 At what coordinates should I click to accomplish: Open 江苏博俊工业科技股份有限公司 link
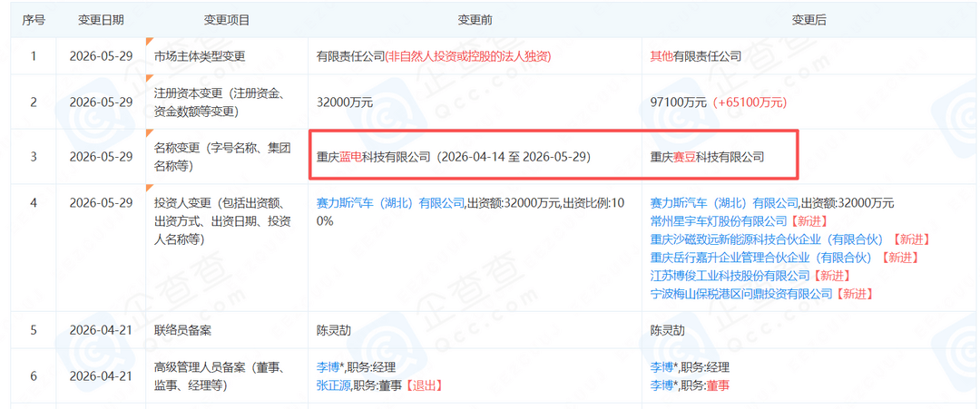point(730,276)
